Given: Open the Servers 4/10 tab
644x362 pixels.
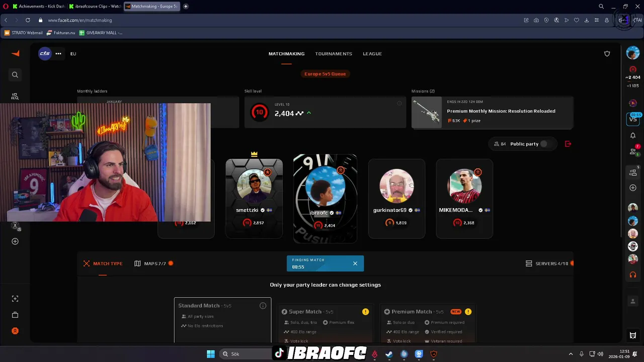Looking at the screenshot, I should click(x=549, y=263).
